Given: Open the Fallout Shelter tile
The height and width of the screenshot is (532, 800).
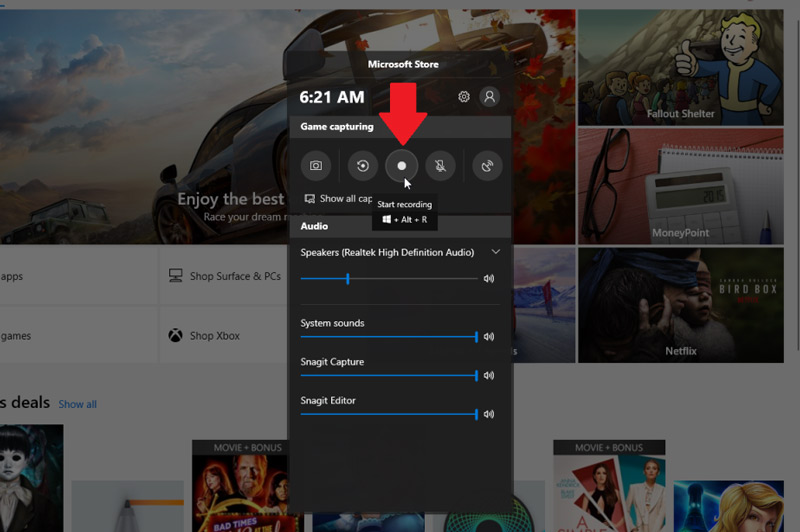Looking at the screenshot, I should [x=681, y=67].
